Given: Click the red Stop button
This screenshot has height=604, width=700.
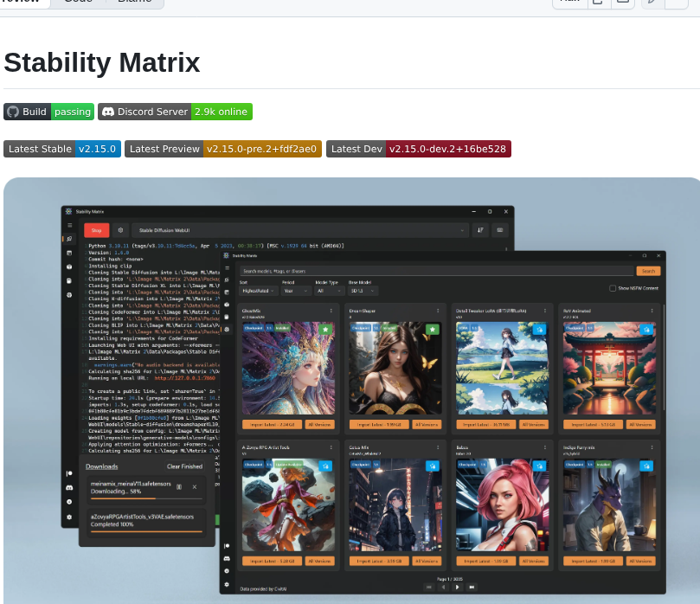Looking at the screenshot, I should click(96, 230).
